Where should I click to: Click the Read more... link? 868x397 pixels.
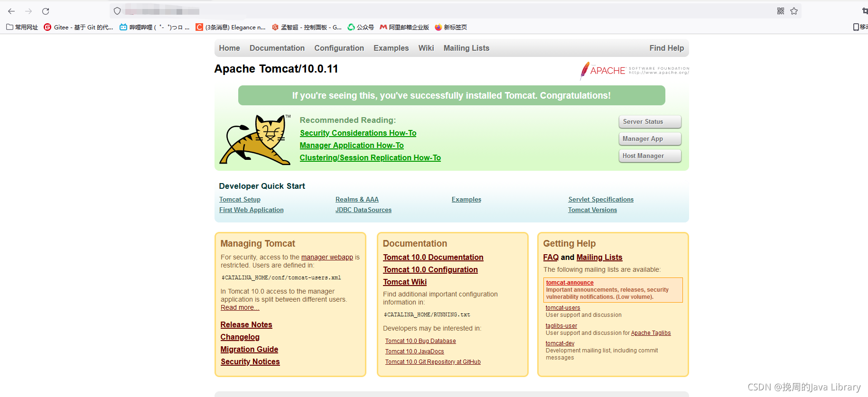pos(240,308)
